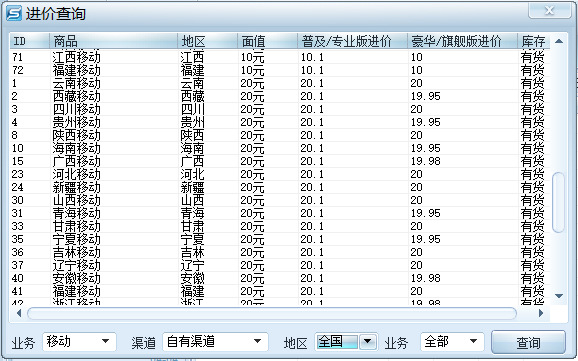Click the 库存 column header
The width and height of the screenshot is (578, 361).
point(534,41)
